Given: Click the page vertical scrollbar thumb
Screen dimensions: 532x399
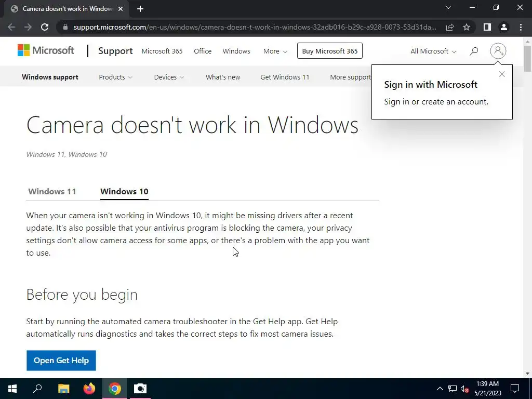Looking at the screenshot, I should (x=527, y=58).
